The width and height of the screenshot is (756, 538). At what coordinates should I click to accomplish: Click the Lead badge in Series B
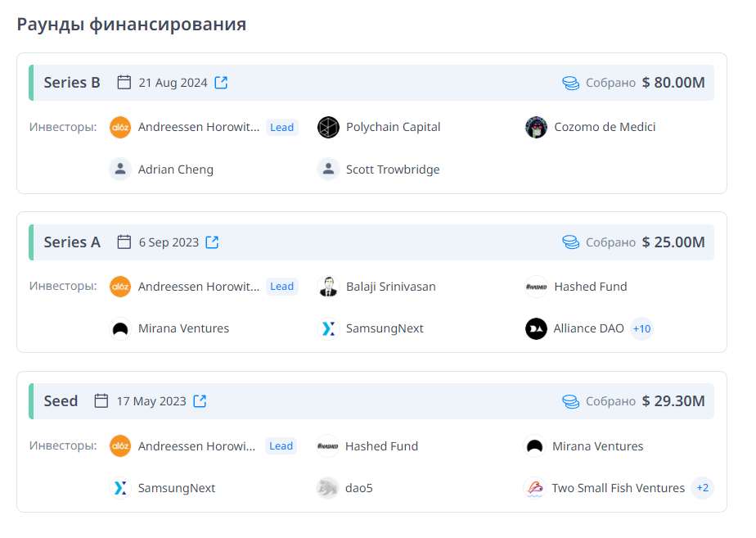click(282, 128)
